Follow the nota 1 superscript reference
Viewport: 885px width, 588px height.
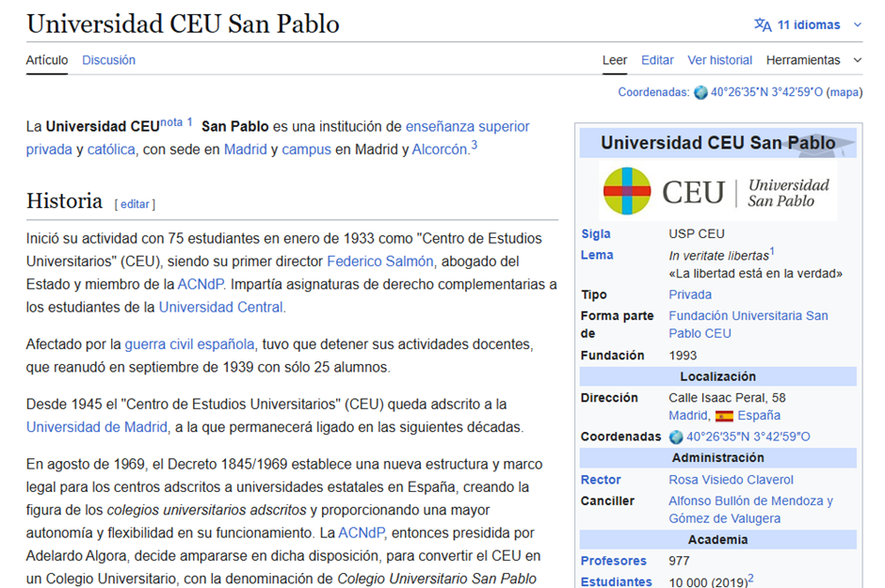click(x=177, y=122)
